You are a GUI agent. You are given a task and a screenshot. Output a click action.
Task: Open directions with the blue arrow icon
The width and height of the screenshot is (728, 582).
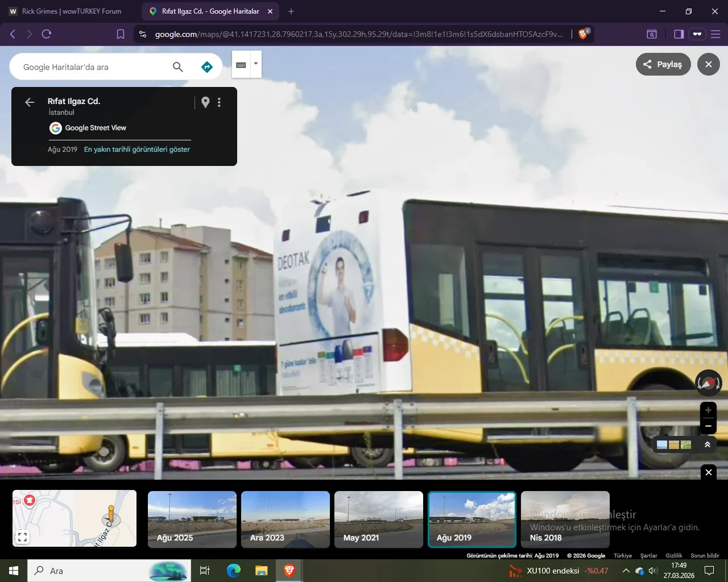pos(207,67)
